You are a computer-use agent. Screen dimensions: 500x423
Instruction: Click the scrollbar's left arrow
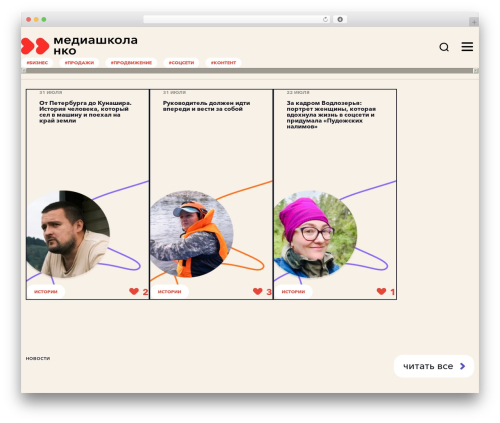pyautogui.click(x=24, y=71)
